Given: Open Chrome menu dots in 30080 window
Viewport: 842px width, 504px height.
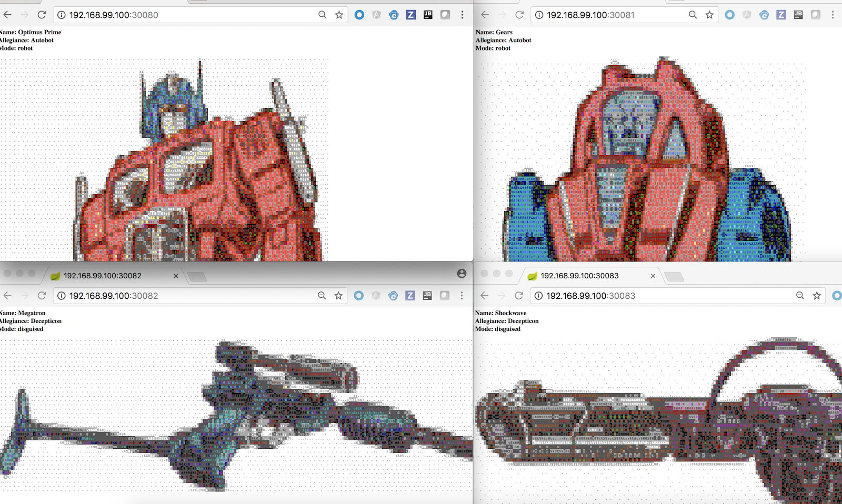Looking at the screenshot, I should click(463, 15).
